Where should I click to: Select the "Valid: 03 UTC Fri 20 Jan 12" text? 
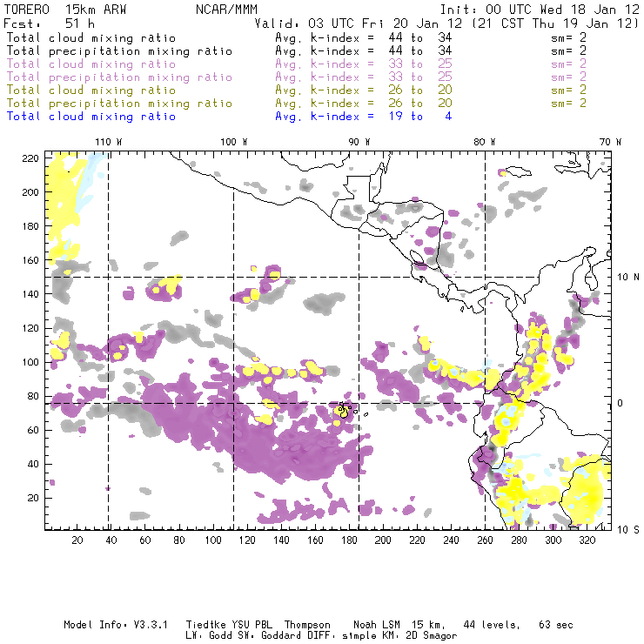[359, 23]
